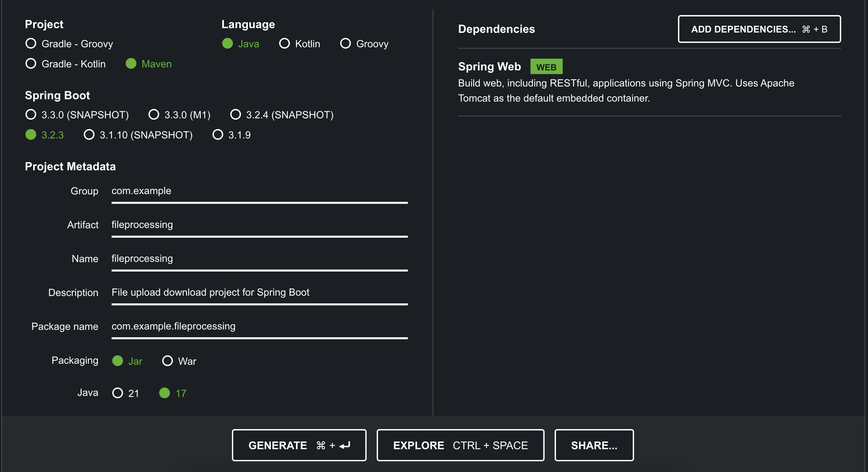Pick Spring Boot 3.2.4 (SNAPSHOT)
The width and height of the screenshot is (868, 472).
pyautogui.click(x=236, y=115)
